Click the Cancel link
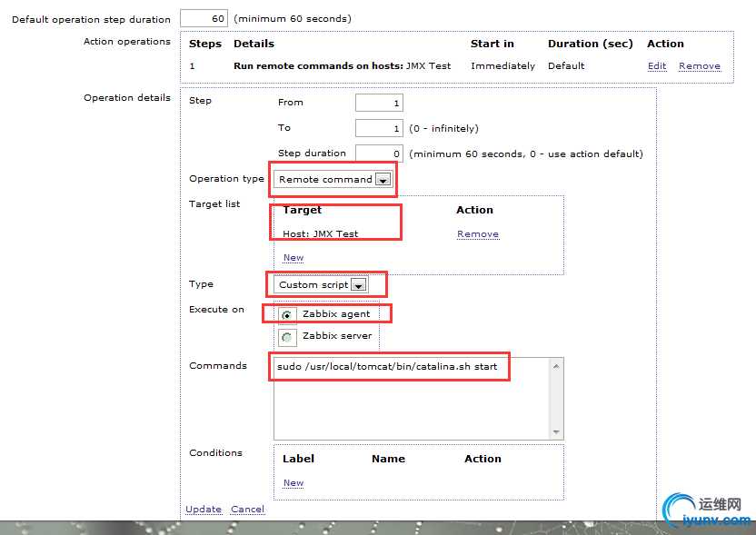756x535 pixels. tap(247, 510)
